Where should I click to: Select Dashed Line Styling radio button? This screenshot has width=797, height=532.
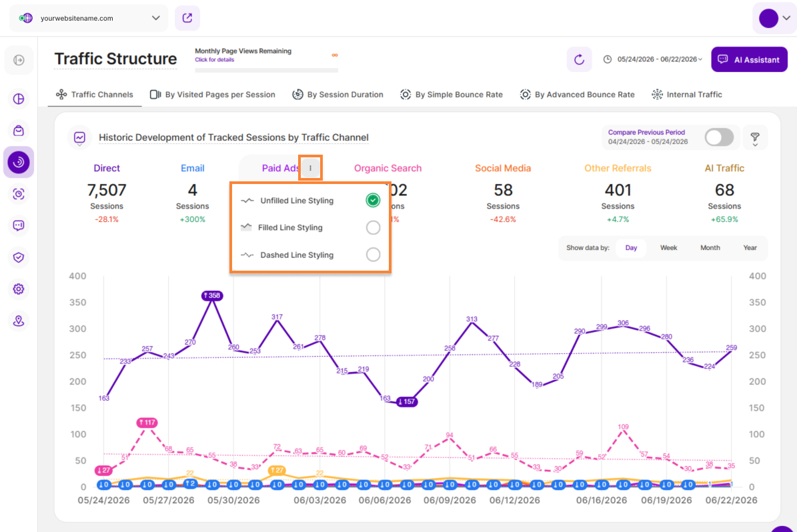pyautogui.click(x=373, y=255)
